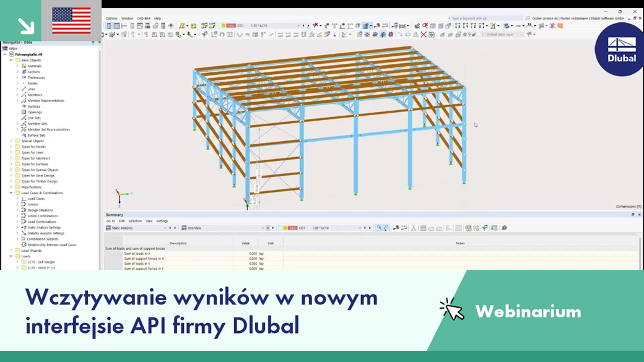Expand the Special Objects folder

click(11, 141)
